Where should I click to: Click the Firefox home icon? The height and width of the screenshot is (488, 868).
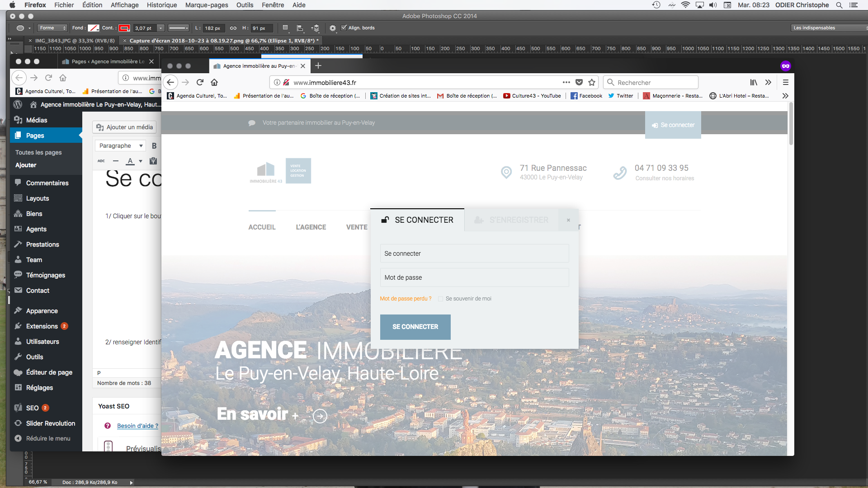coord(214,82)
